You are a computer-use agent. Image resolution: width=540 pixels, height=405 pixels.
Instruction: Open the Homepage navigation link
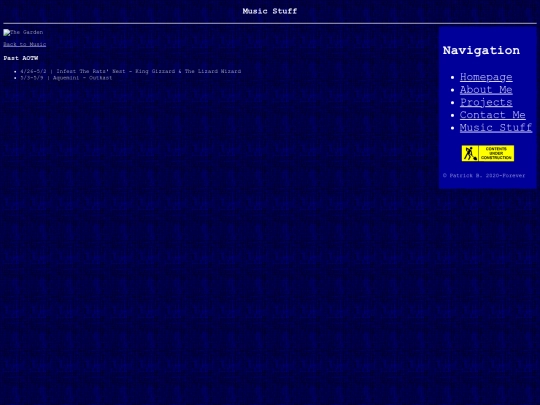(486, 77)
